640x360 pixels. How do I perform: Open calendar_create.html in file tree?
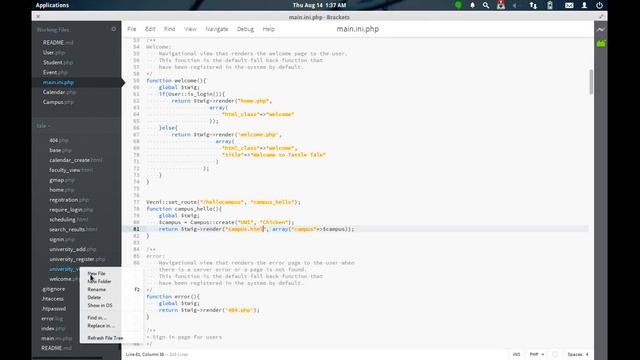coord(76,160)
